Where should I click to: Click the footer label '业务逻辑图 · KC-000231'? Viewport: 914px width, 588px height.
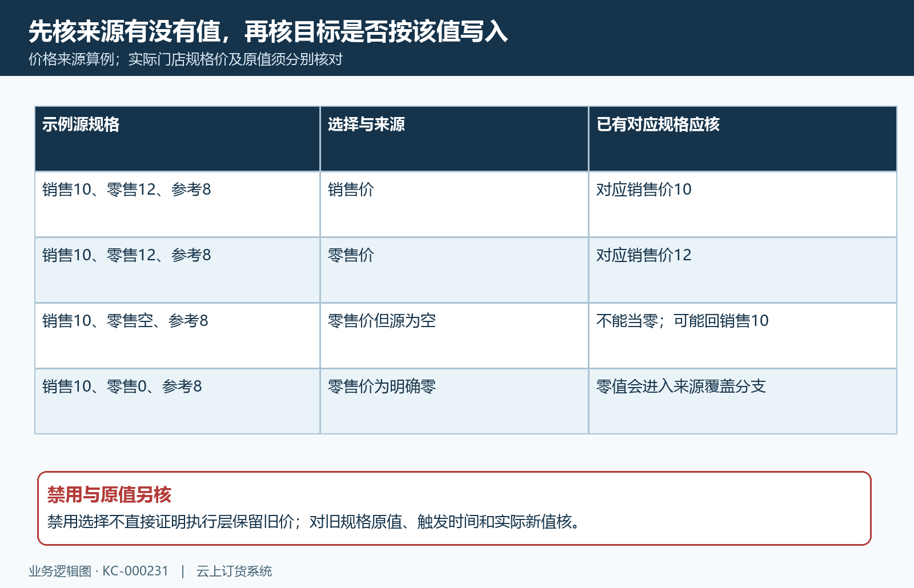point(98,571)
